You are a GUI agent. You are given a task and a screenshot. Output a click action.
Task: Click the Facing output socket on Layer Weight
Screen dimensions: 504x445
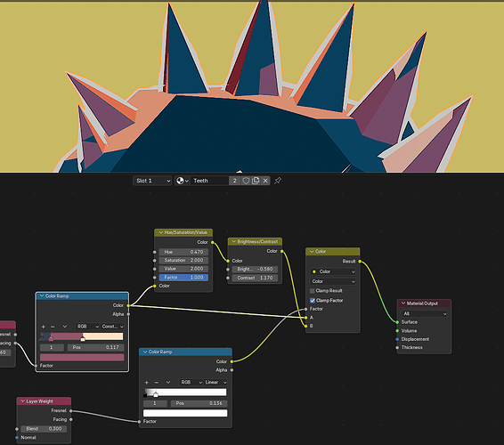click(71, 419)
